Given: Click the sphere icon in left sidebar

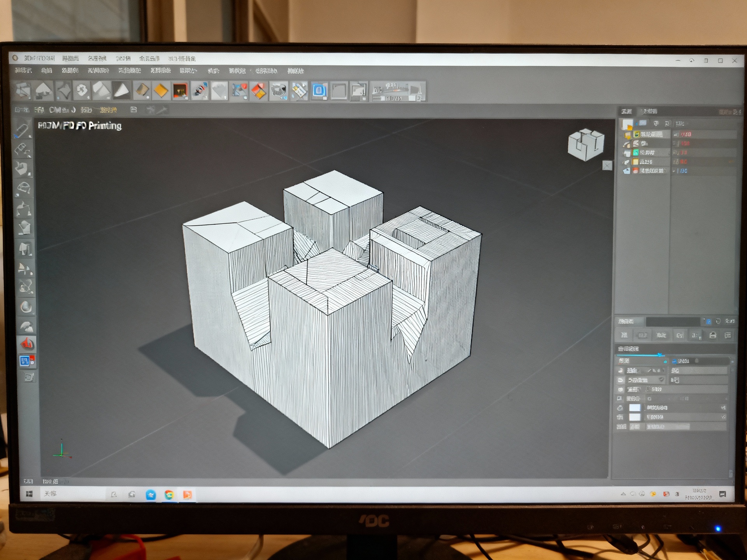Looking at the screenshot, I should point(26,307).
